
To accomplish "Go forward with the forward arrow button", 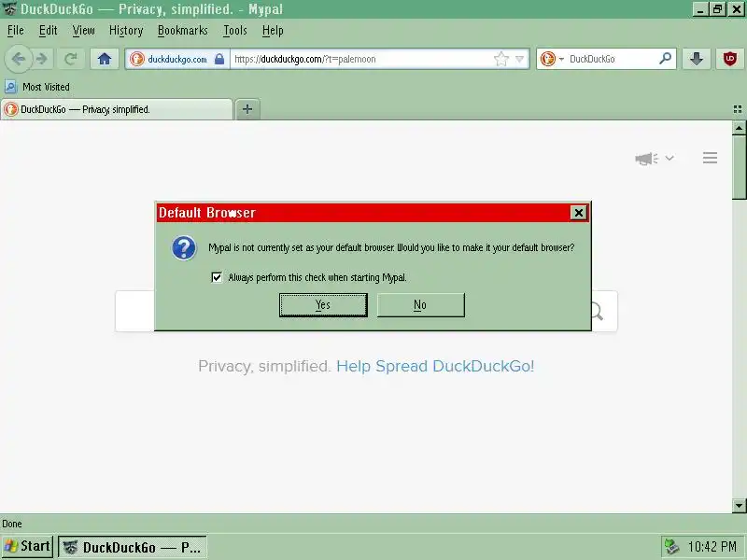I will (42, 59).
